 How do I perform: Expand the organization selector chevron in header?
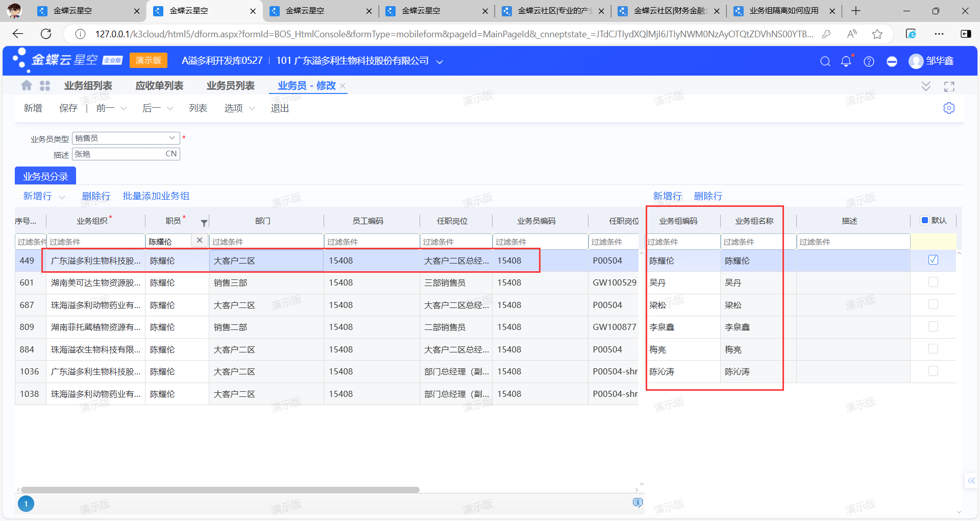coord(439,62)
